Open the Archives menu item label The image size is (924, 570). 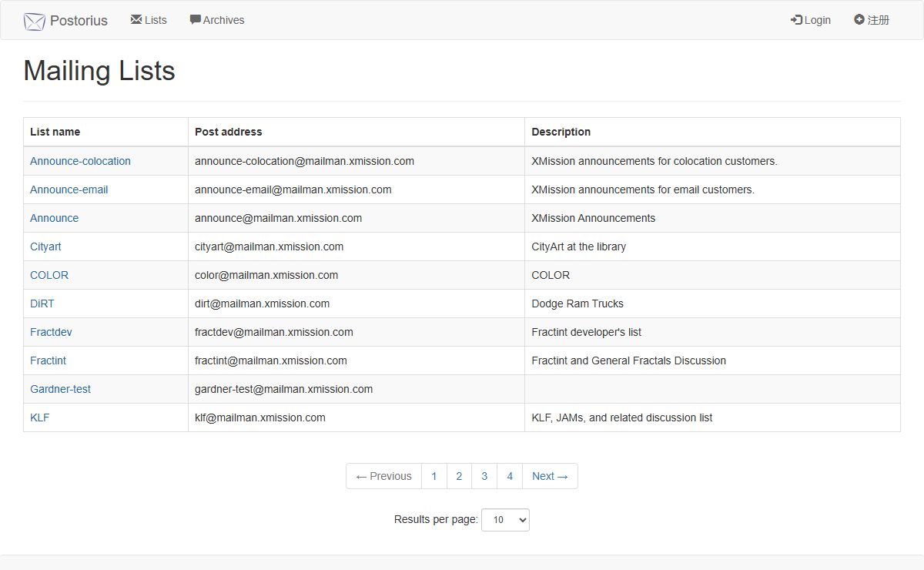pyautogui.click(x=224, y=20)
